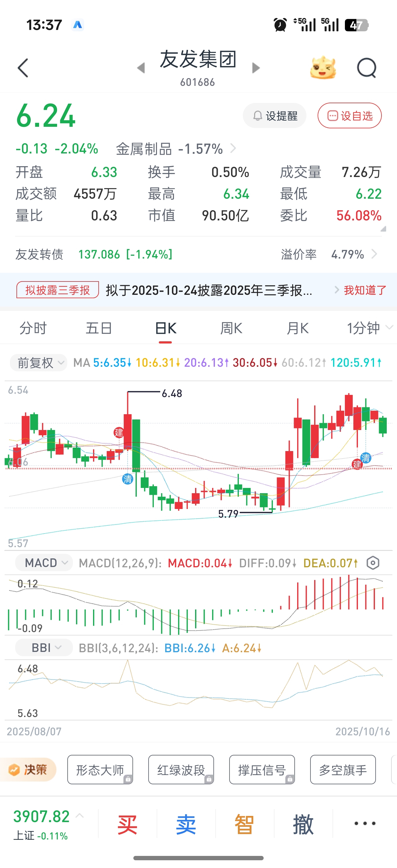The width and height of the screenshot is (397, 868).
Task: Tap the 买 buy button
Action: point(127,824)
